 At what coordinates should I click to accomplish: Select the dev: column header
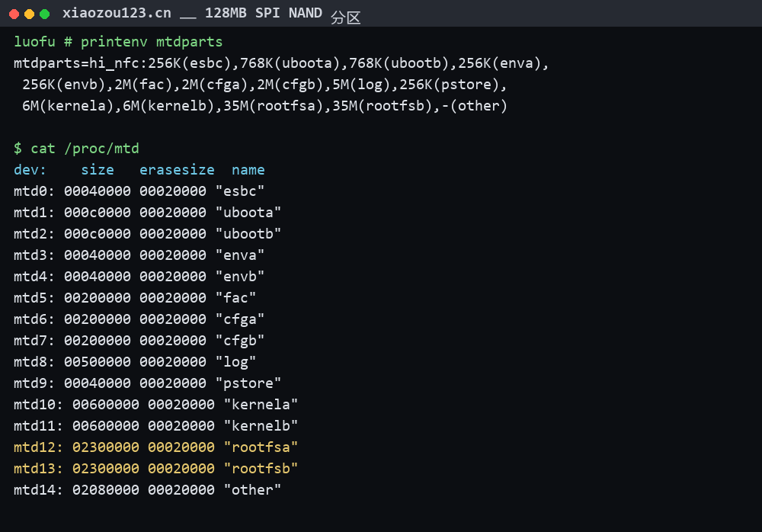click(30, 170)
